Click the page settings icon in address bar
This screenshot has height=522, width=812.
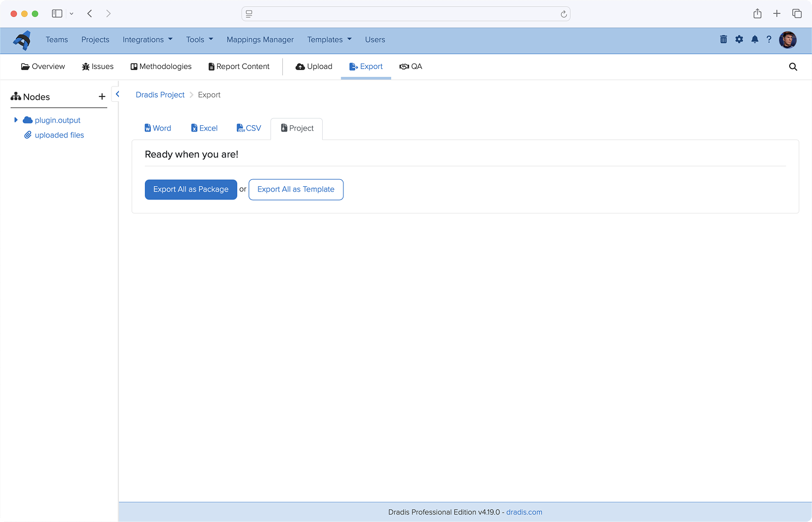(249, 14)
